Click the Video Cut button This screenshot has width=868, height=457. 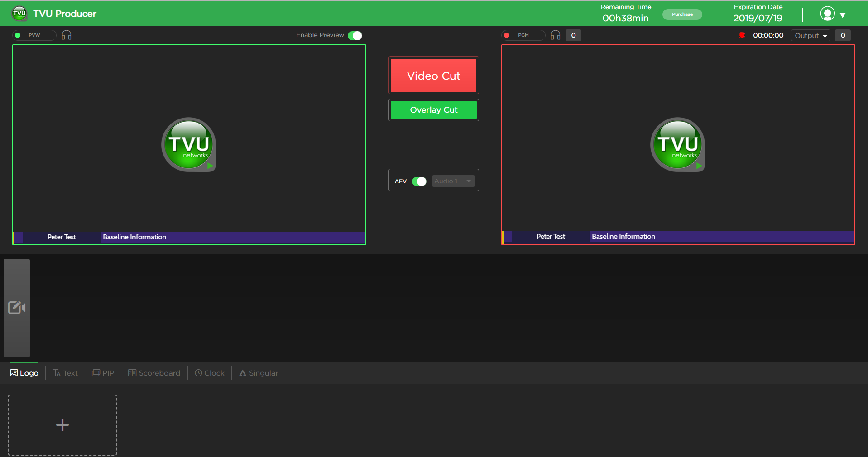pyautogui.click(x=434, y=76)
